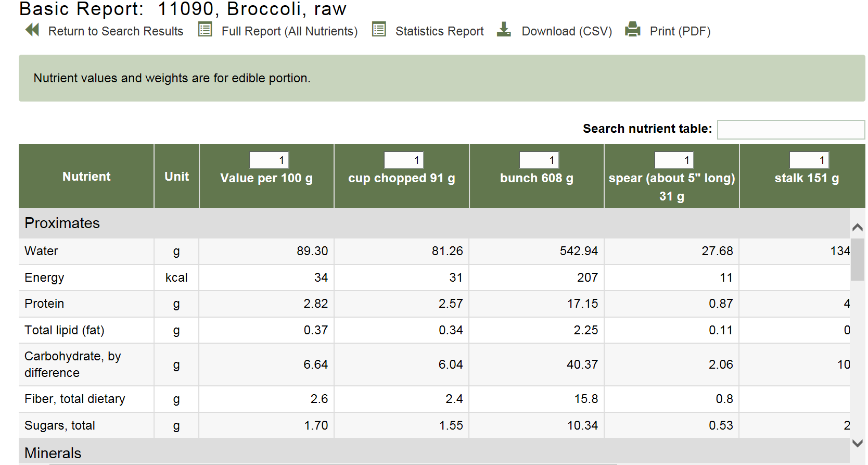This screenshot has height=465, width=868.
Task: Click the Print (PDF) text link
Action: pyautogui.click(x=680, y=31)
